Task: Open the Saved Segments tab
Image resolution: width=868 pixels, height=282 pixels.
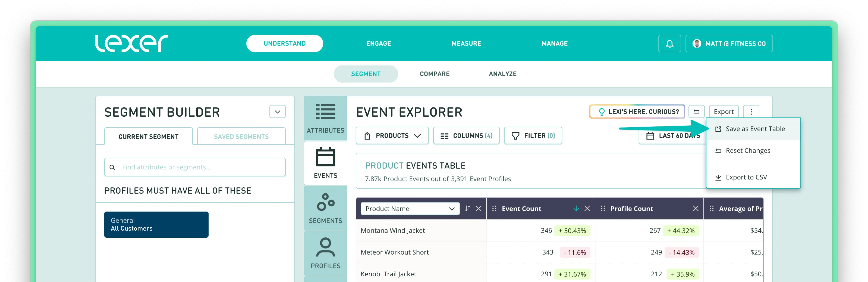Action: [x=241, y=136]
